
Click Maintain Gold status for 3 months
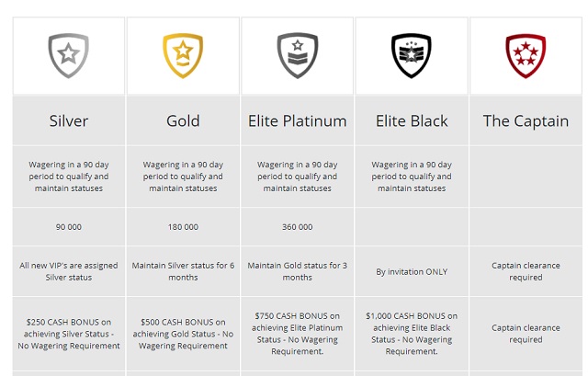[298, 271]
